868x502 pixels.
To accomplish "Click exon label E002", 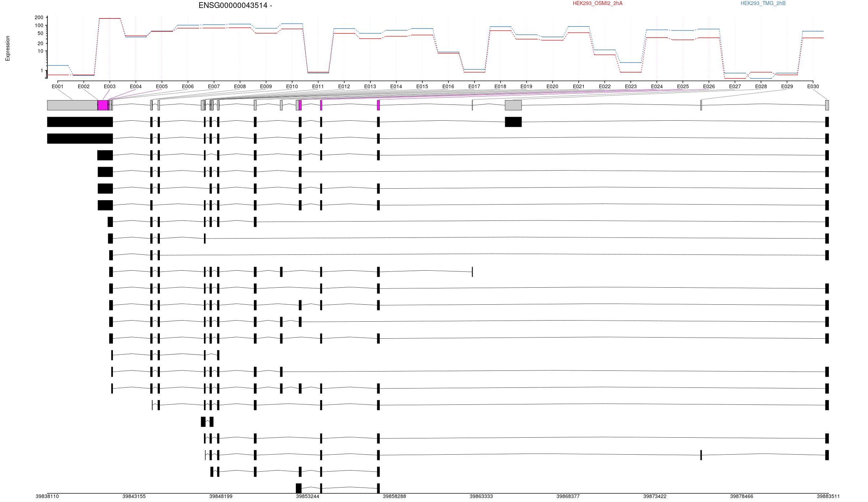I will pos(84,87).
